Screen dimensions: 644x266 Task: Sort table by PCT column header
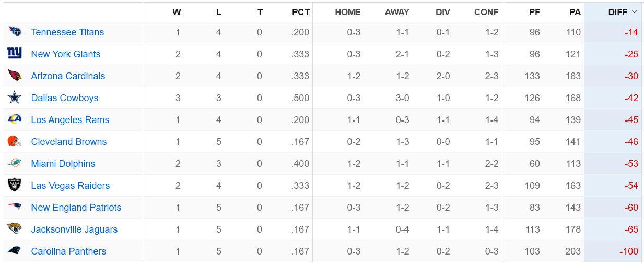coord(301,12)
